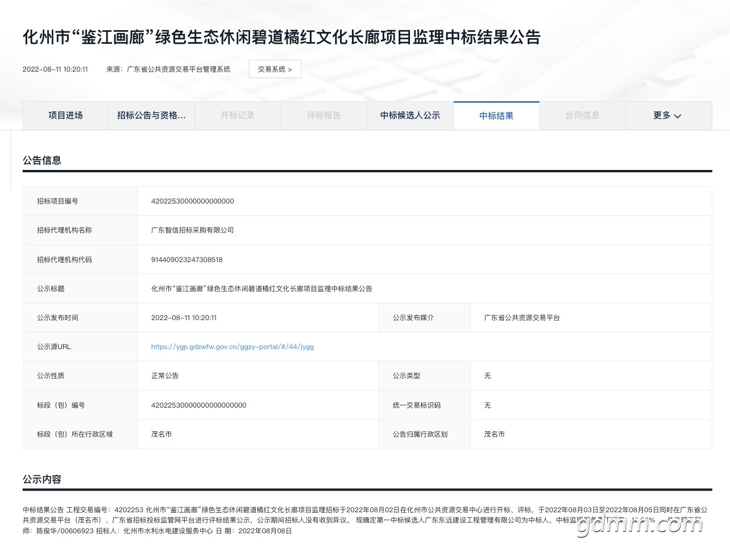Click the agency name 广东智信招标采购有限公司

point(192,230)
